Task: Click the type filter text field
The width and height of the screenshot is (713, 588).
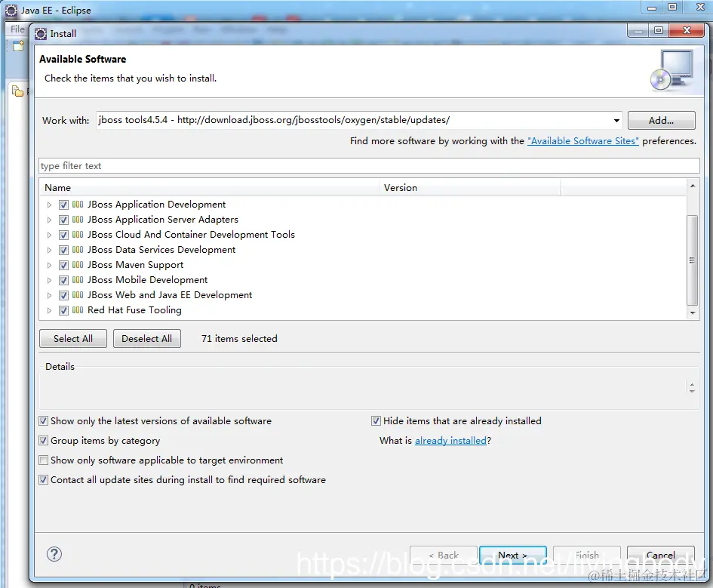Action: (x=226, y=165)
